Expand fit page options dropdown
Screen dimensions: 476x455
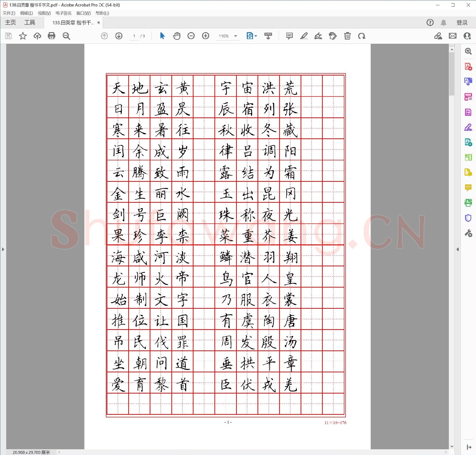256,36
